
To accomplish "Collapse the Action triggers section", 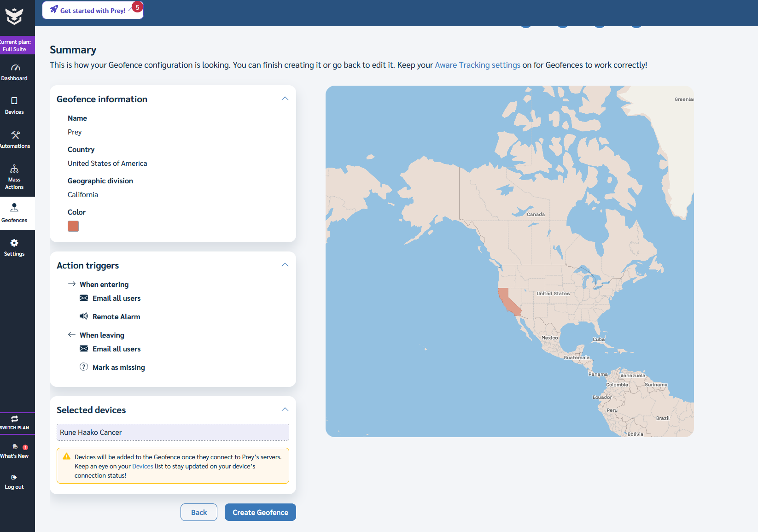I will (x=285, y=265).
